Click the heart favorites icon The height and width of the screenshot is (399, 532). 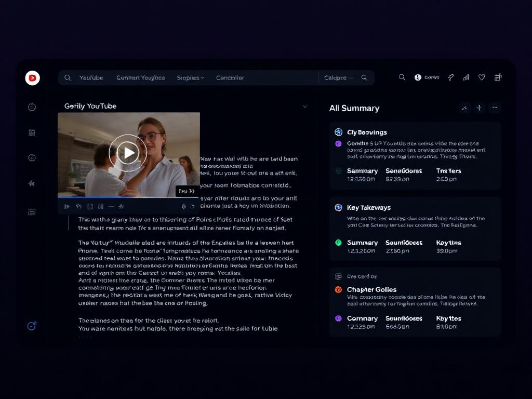(x=482, y=77)
